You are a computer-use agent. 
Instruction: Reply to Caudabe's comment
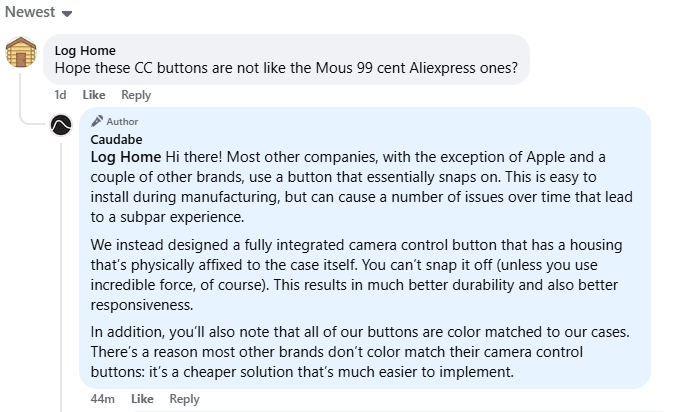(184, 399)
